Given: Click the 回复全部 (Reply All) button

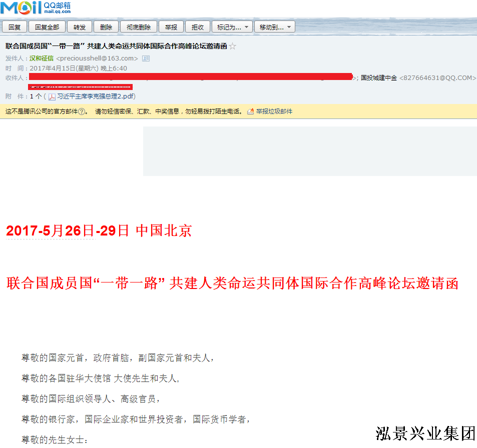Looking at the screenshot, I should click(47, 27).
